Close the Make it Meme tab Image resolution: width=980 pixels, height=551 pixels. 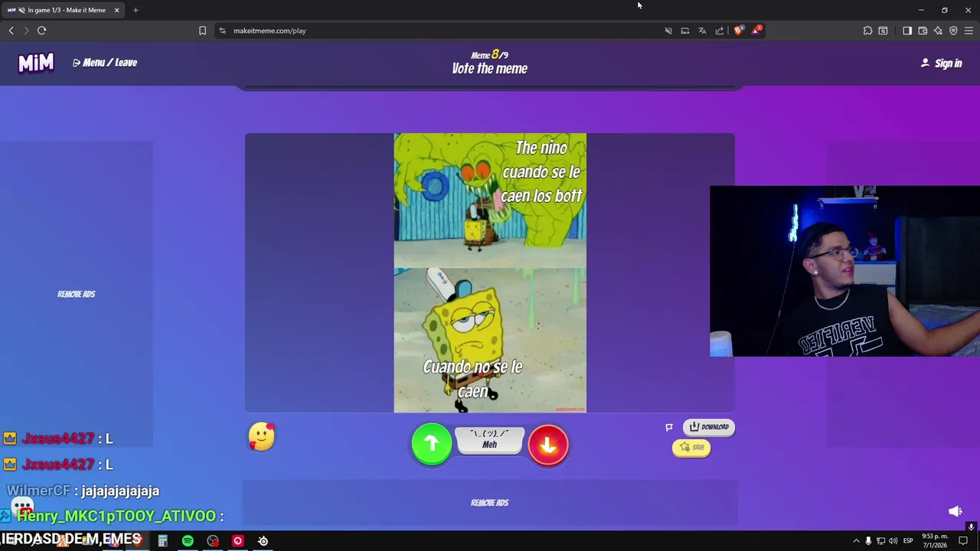116,10
